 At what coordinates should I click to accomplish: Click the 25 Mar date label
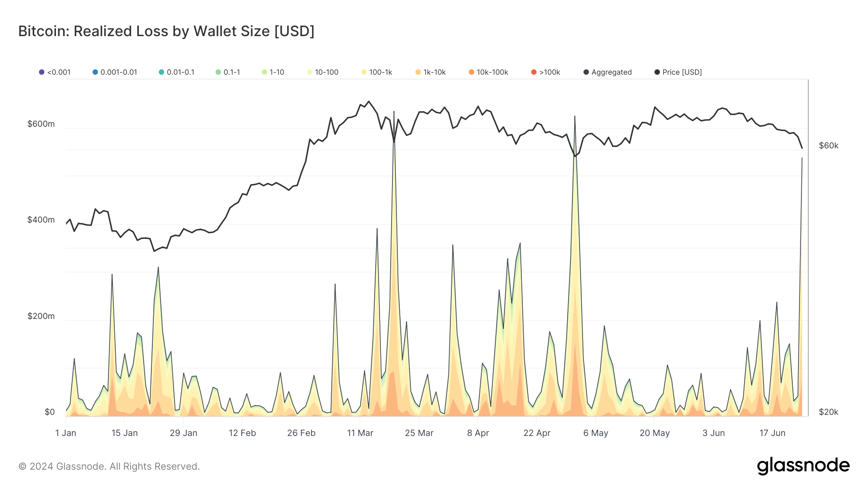point(419,433)
